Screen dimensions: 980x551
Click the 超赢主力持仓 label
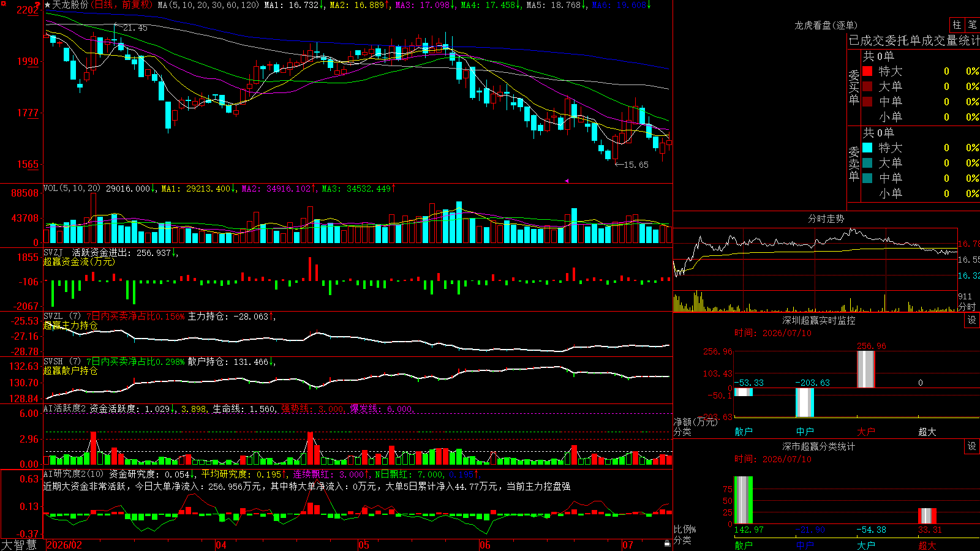tap(70, 325)
